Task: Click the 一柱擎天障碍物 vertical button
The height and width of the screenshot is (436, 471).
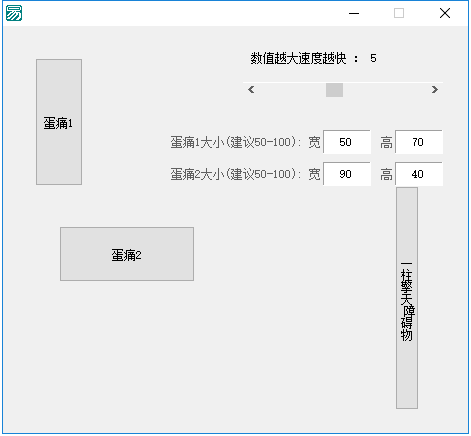Action: (407, 298)
